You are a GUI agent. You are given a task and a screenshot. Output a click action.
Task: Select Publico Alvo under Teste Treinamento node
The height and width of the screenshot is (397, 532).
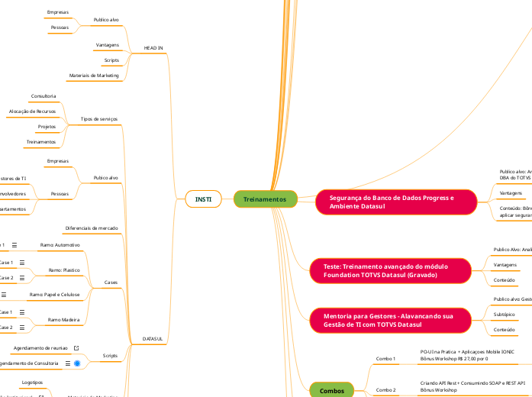click(512, 250)
